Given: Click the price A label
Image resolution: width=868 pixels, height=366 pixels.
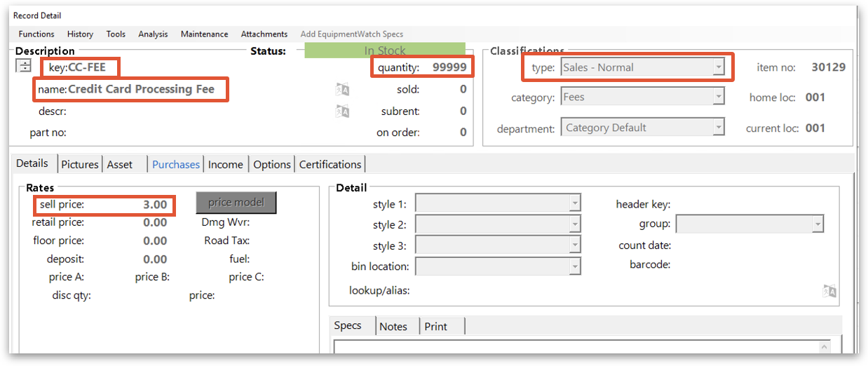Looking at the screenshot, I should (67, 277).
